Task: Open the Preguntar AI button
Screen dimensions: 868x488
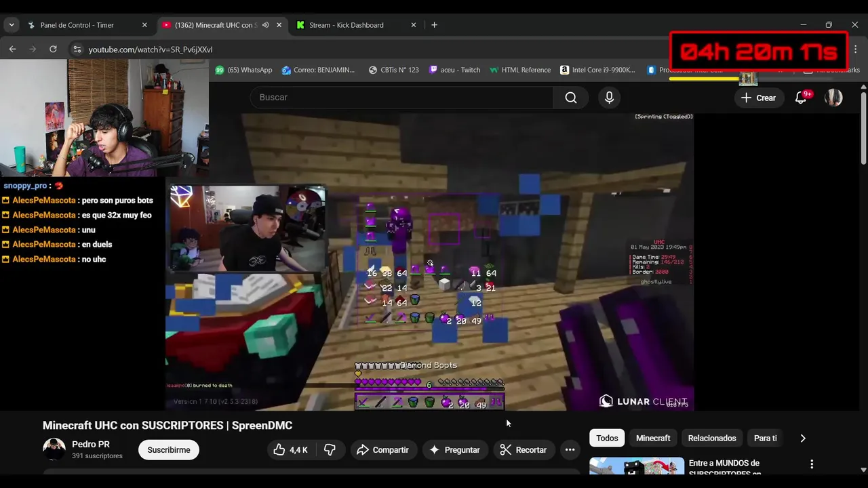Action: 455,449
